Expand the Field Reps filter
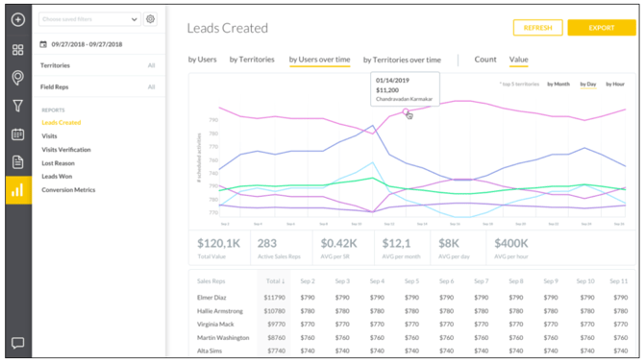Screen dimensions: 644x362 tap(98, 87)
